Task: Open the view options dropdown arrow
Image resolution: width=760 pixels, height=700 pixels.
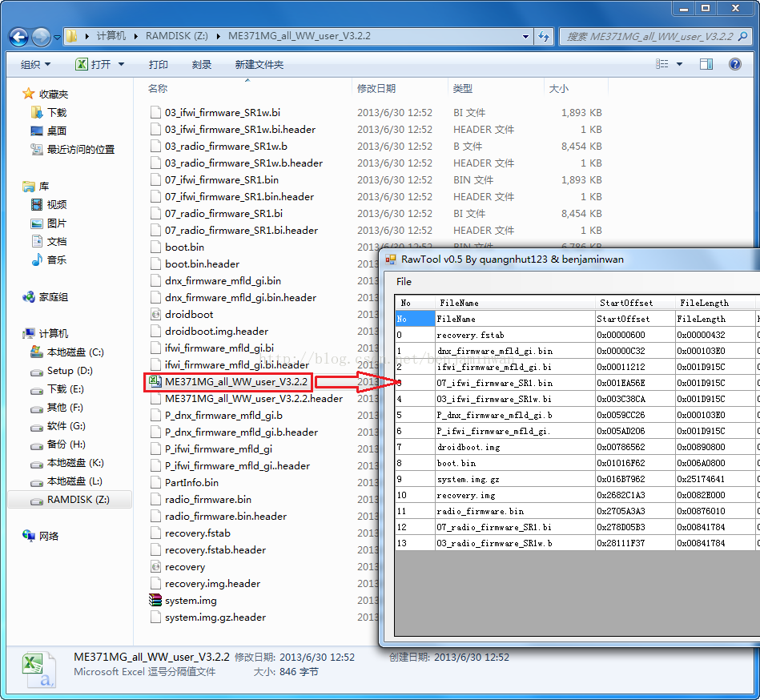Action: point(680,64)
